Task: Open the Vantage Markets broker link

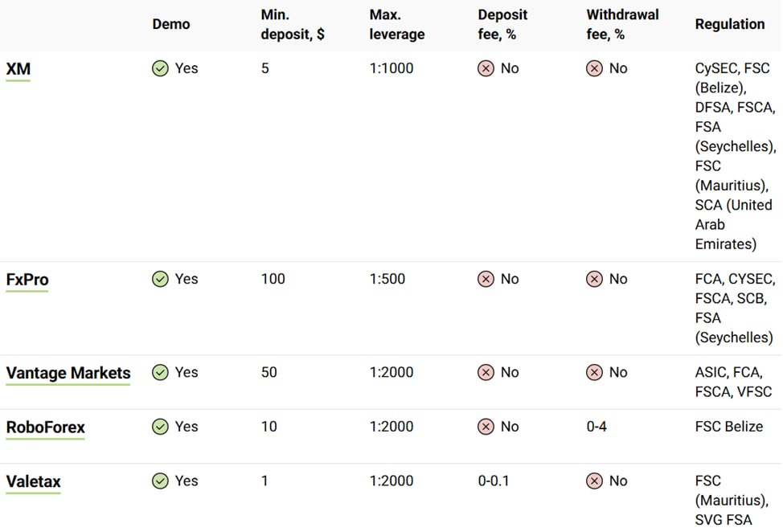Action: click(68, 373)
